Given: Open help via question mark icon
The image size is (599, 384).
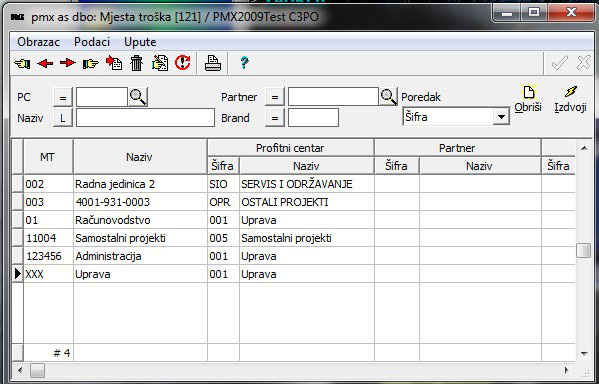Looking at the screenshot, I should [x=244, y=63].
